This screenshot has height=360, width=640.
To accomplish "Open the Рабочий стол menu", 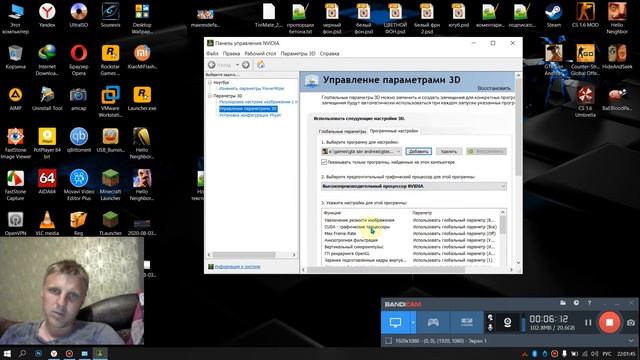I will pos(260,53).
